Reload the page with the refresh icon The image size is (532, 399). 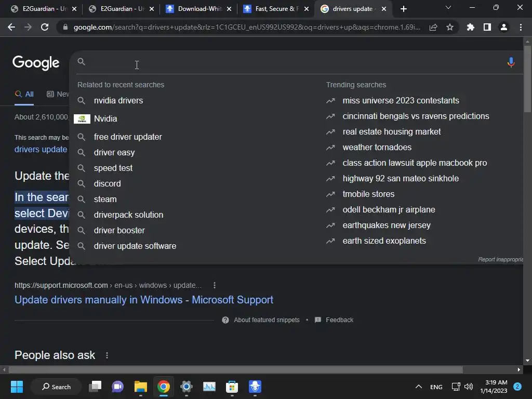(45, 27)
